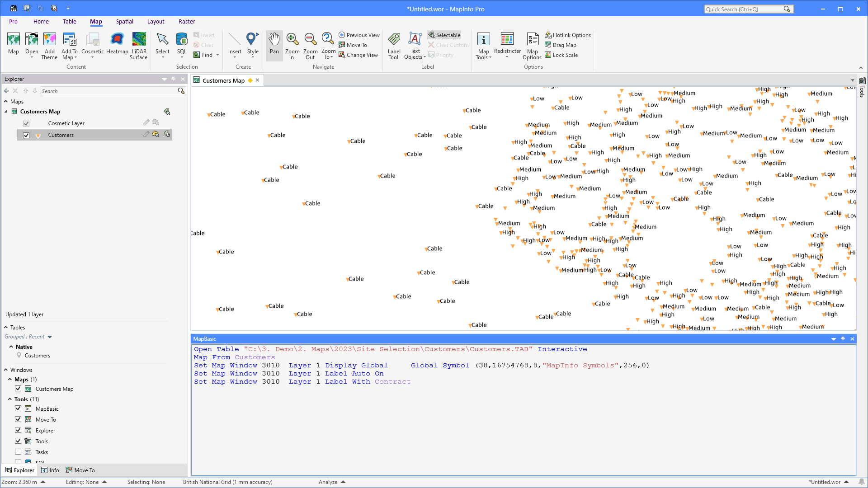Toggle the Selectable option in Label group

[444, 35]
